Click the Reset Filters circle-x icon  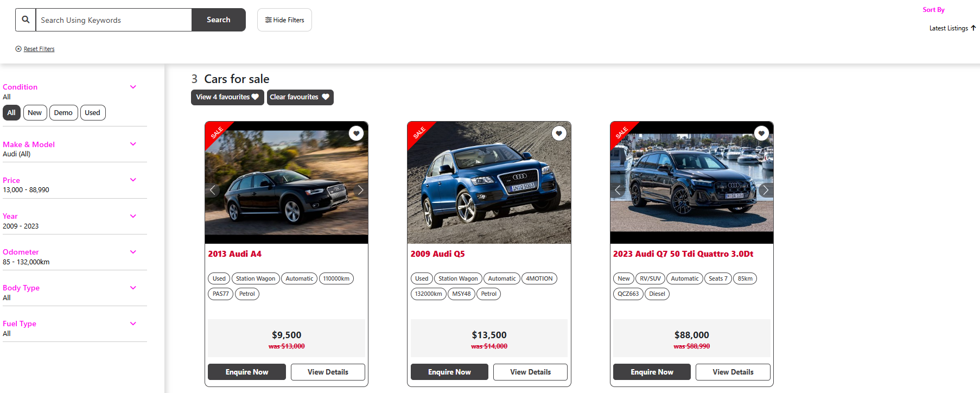click(18, 49)
